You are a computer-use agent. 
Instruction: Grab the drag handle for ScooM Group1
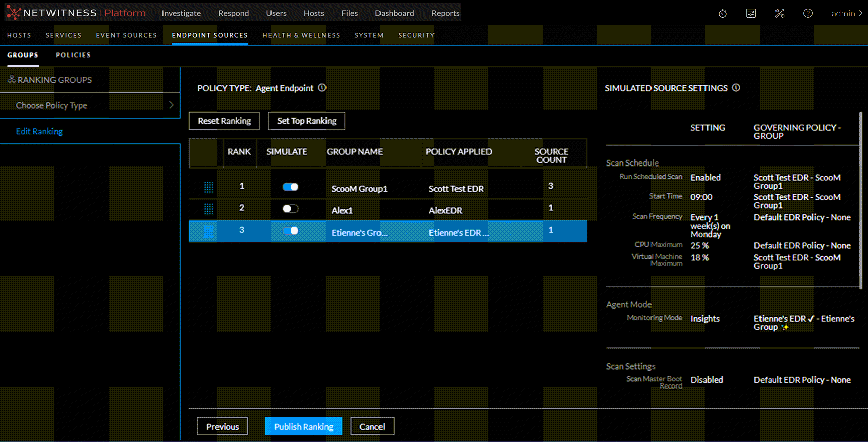pos(208,187)
